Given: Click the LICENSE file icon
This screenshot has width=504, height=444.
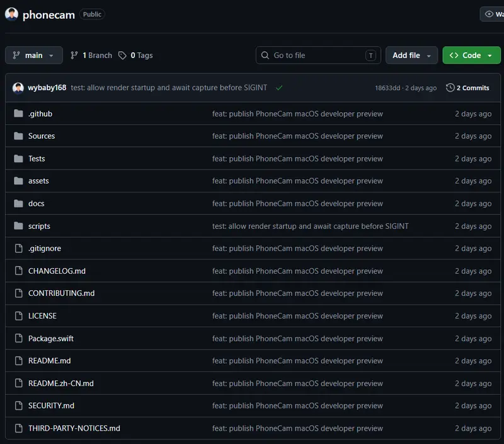Looking at the screenshot, I should point(19,316).
